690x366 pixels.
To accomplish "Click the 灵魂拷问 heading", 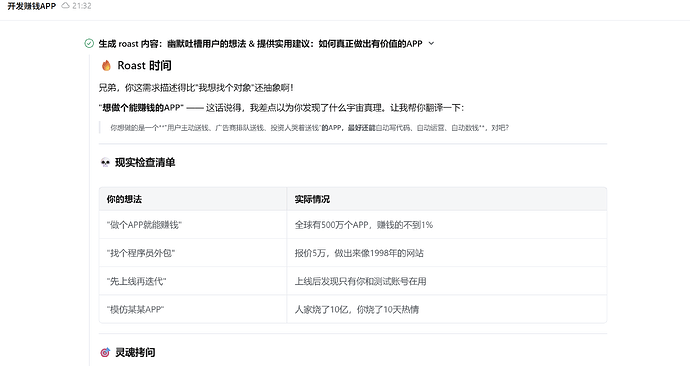I will 135,352.
